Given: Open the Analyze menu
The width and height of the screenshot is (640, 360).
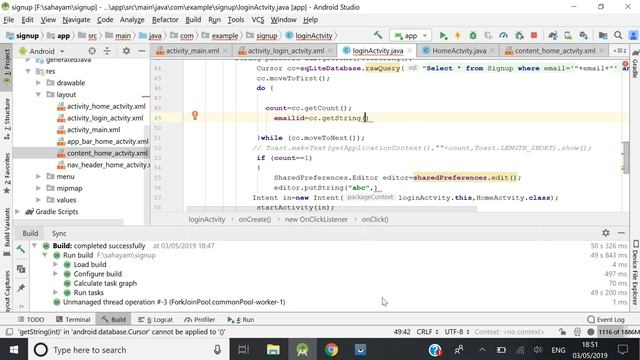Looking at the screenshot, I should click(132, 20).
